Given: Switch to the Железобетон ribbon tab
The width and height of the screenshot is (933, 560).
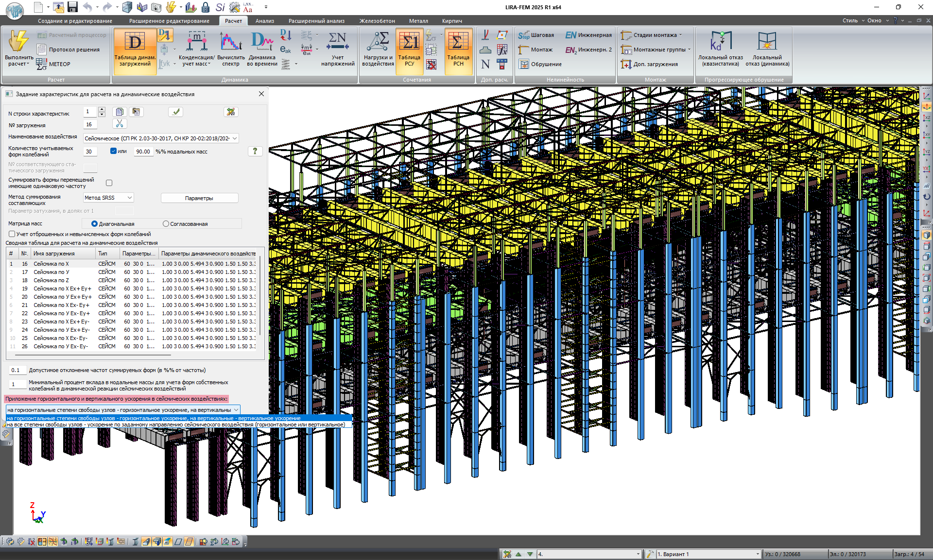Looking at the screenshot, I should point(377,21).
